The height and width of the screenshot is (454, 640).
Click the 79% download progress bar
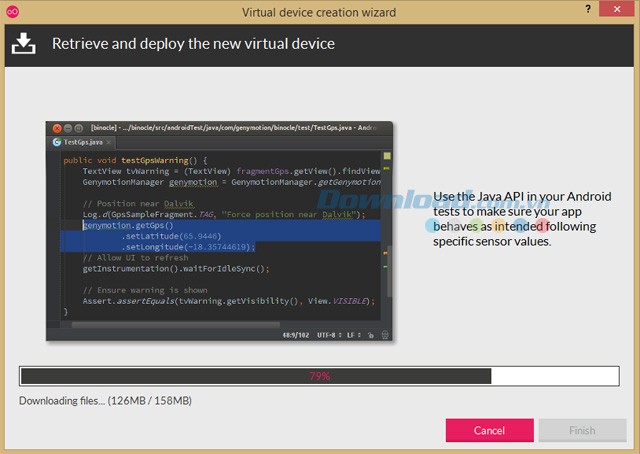[x=319, y=376]
